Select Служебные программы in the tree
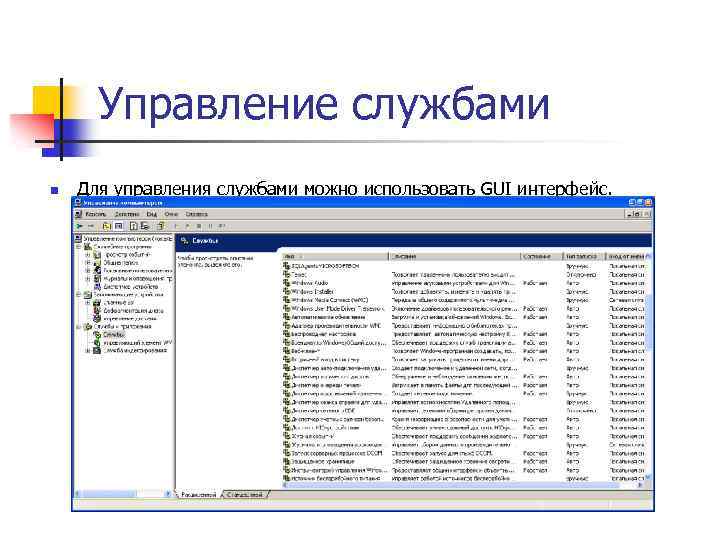The height and width of the screenshot is (540, 720). [x=122, y=247]
